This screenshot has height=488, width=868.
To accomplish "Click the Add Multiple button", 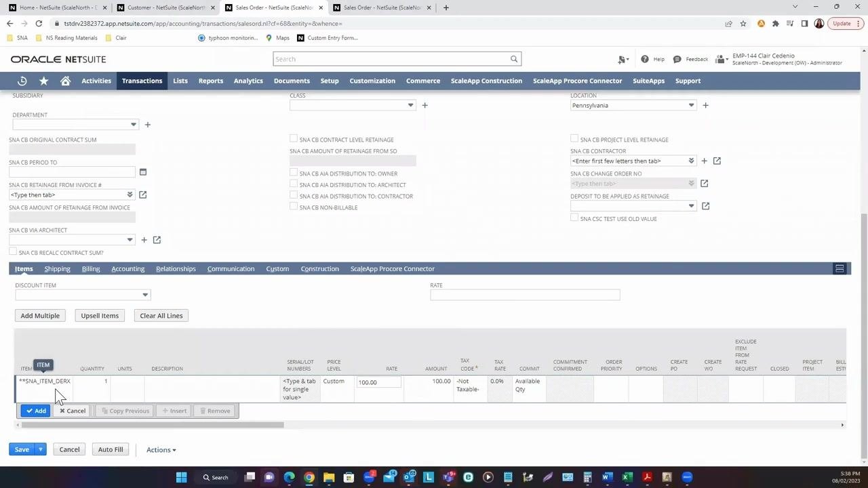I will [40, 316].
